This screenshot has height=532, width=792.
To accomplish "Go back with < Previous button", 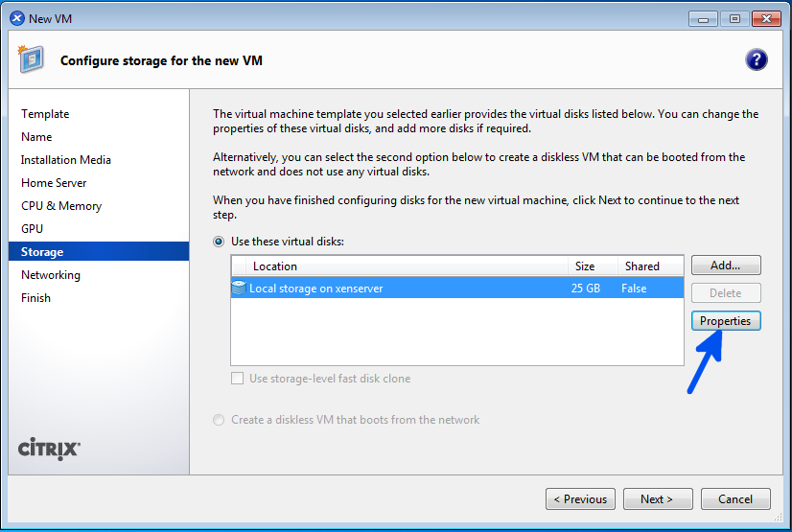I will point(580,499).
